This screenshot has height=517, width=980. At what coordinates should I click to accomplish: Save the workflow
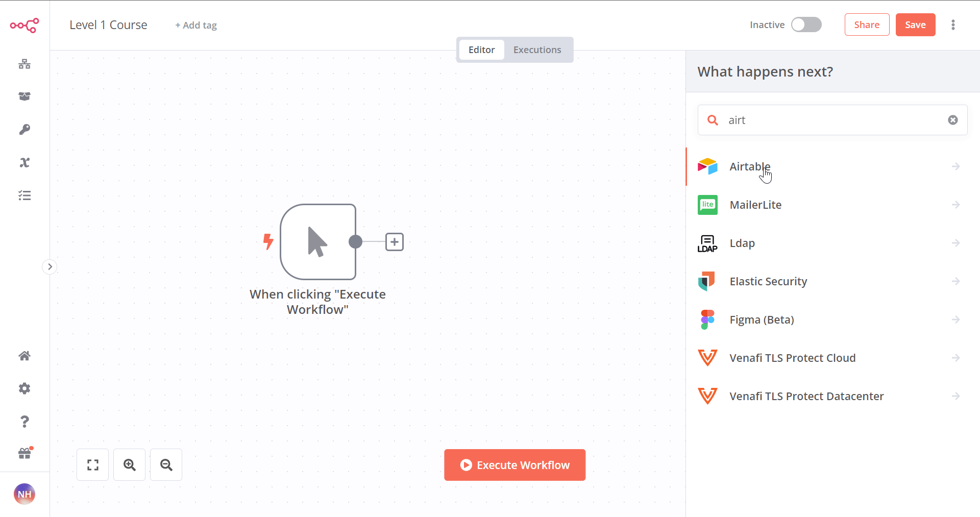[x=915, y=24]
